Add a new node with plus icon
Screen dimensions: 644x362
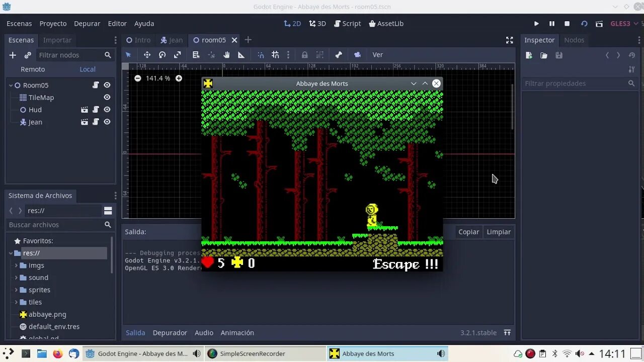click(13, 55)
